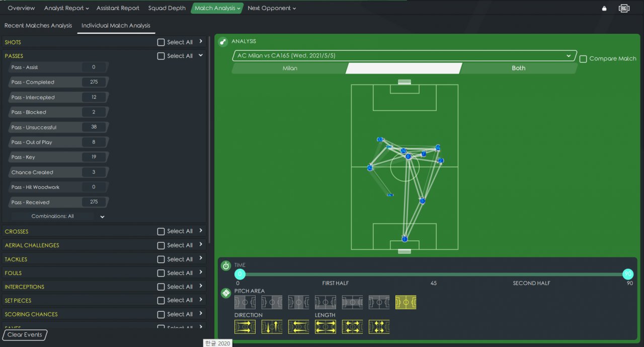The width and height of the screenshot is (644, 347).
Task: Click the time slider track near 45
Action: [434, 274]
